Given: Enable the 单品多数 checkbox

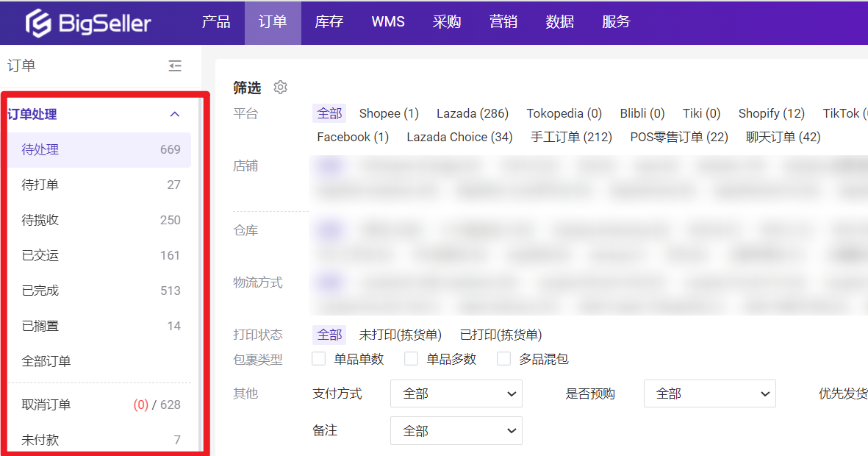Looking at the screenshot, I should (x=412, y=359).
